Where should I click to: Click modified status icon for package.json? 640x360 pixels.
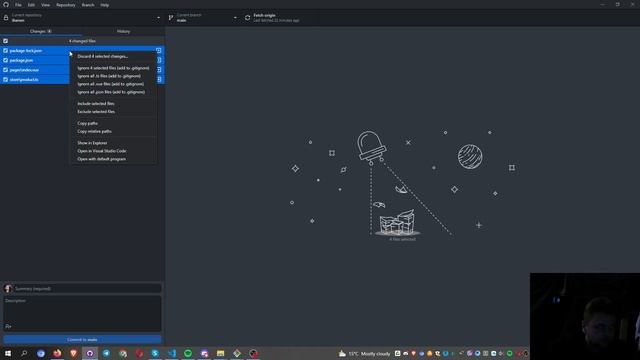[x=159, y=60]
